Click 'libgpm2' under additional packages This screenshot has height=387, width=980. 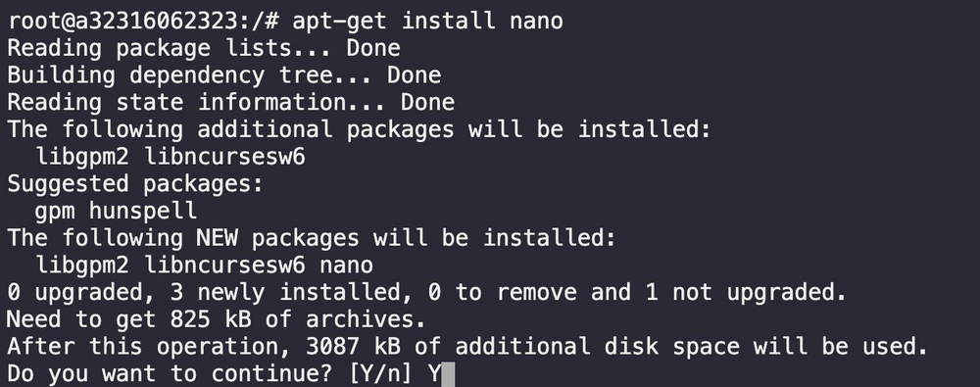82,157
